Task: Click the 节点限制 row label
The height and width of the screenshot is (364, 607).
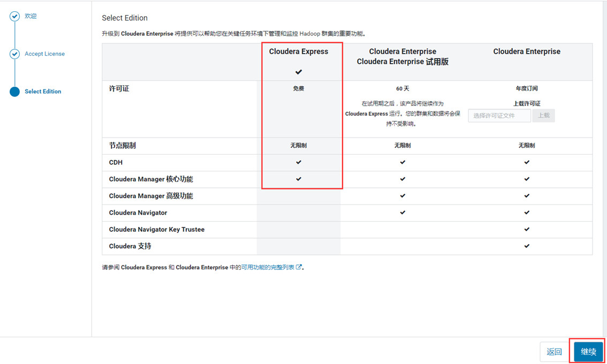Action: [x=122, y=146]
